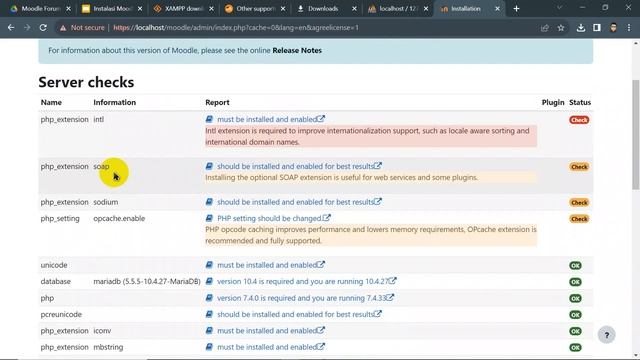640x360 pixels.
Task: Click the Check badge for sodium
Action: click(579, 202)
